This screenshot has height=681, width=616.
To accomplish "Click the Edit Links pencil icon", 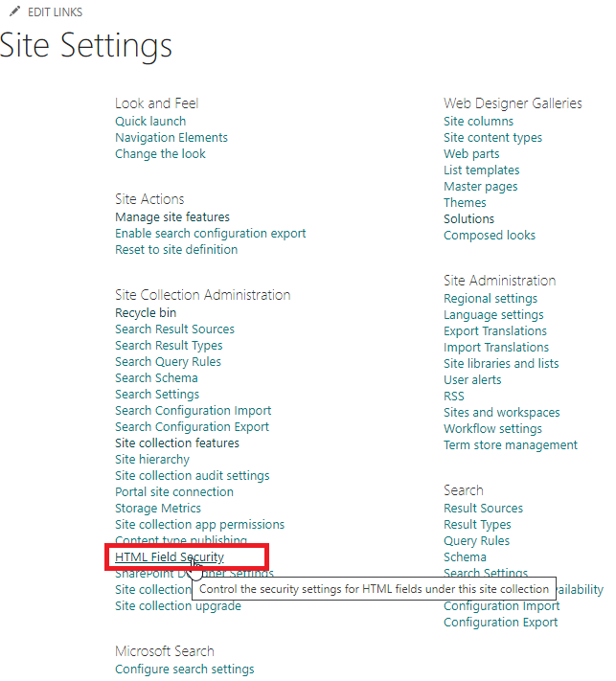I will coord(14,12).
